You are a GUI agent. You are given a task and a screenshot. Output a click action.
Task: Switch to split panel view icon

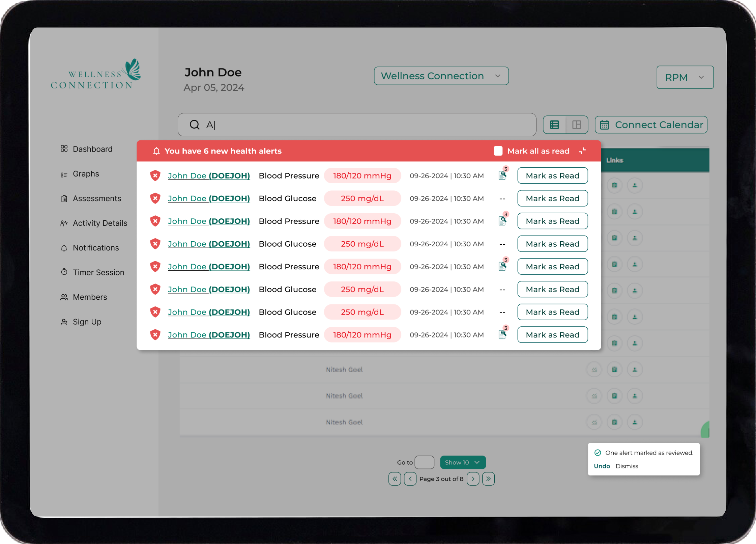point(577,125)
